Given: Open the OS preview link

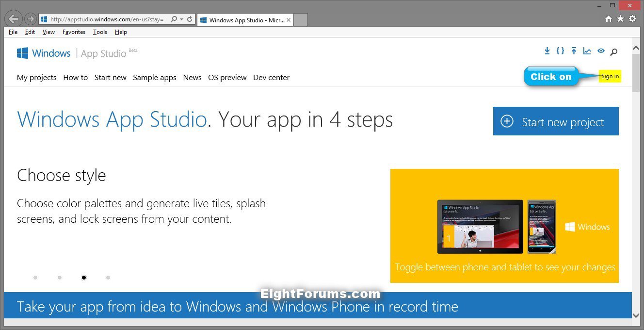Looking at the screenshot, I should point(227,78).
